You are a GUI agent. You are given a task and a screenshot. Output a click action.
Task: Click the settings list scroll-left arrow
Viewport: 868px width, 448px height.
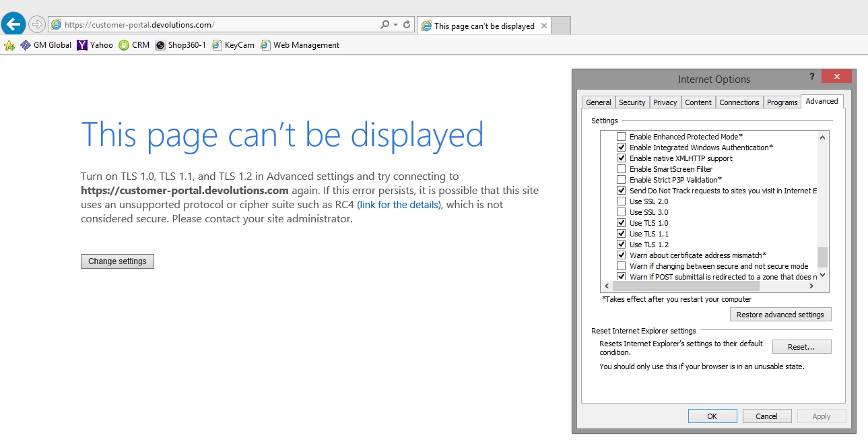[607, 286]
